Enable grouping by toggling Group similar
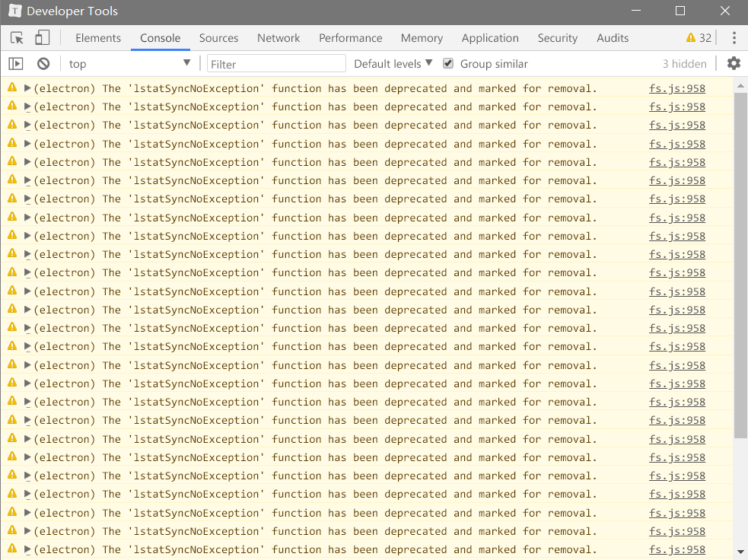Image resolution: width=748 pixels, height=560 pixels. point(447,64)
